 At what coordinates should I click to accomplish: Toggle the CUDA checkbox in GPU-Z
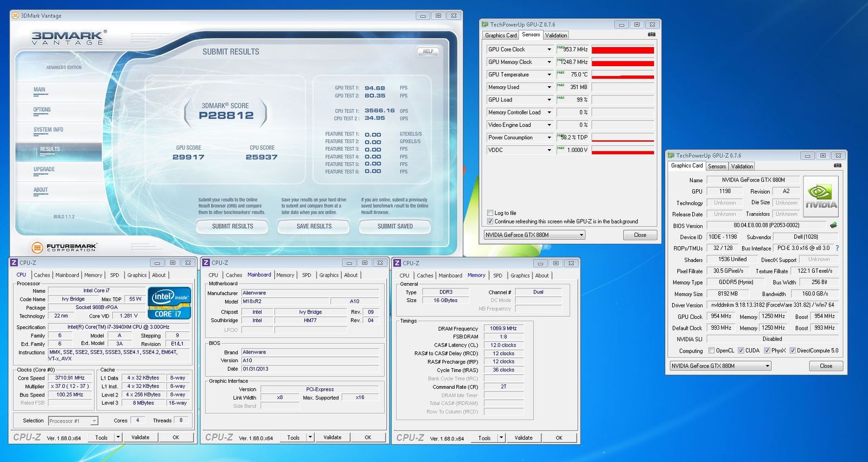click(x=741, y=350)
